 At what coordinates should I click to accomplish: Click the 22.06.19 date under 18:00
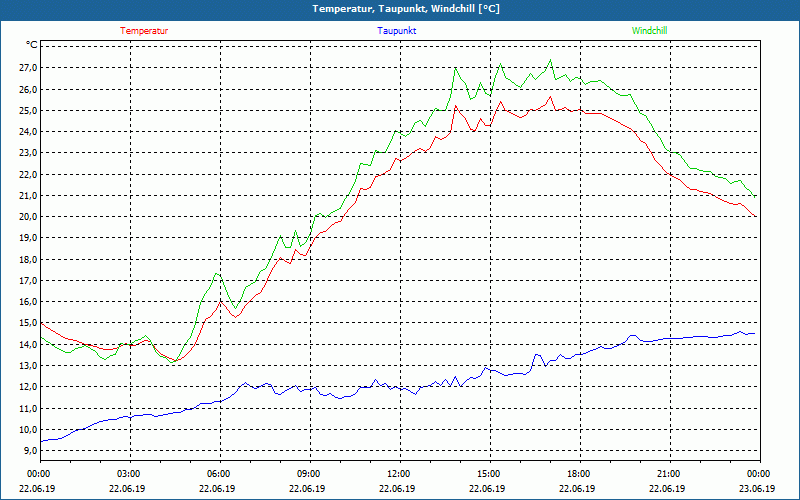577,489
